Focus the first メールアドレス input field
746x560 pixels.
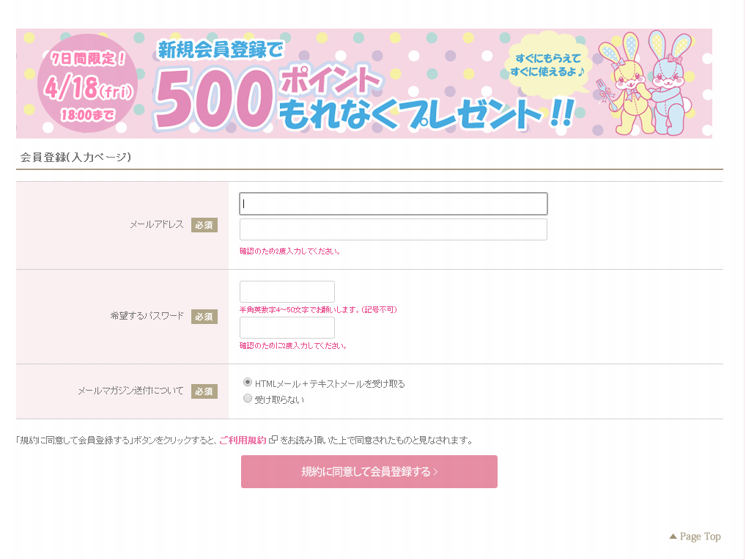(x=393, y=204)
